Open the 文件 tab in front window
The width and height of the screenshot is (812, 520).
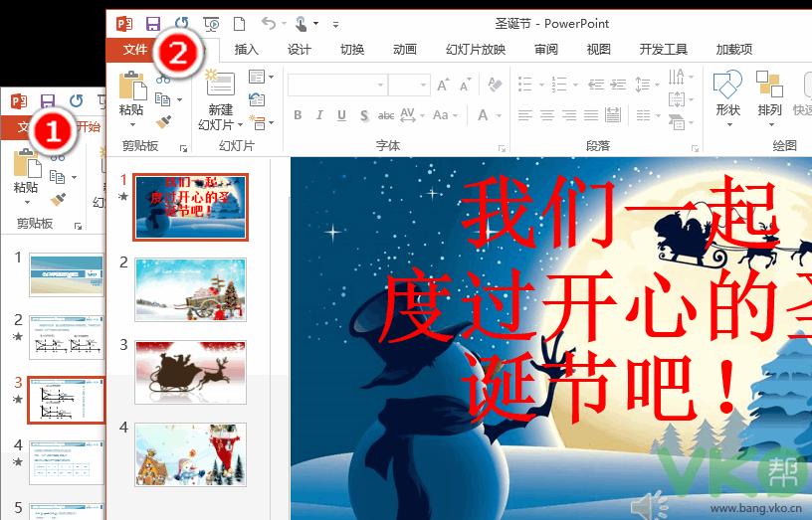135,49
